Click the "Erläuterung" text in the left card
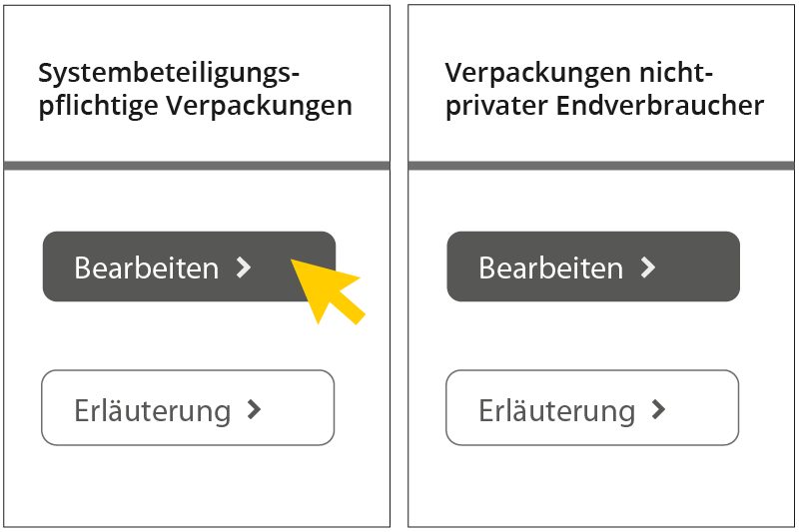 (152, 410)
